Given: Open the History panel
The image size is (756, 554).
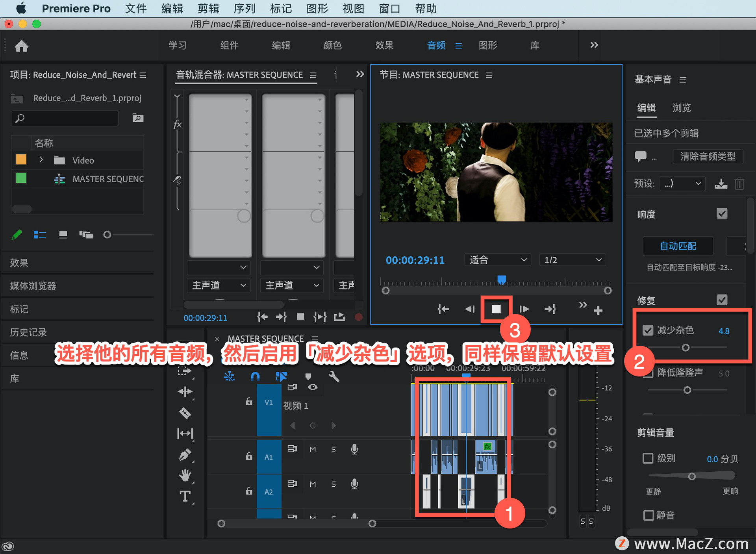Looking at the screenshot, I should point(28,332).
